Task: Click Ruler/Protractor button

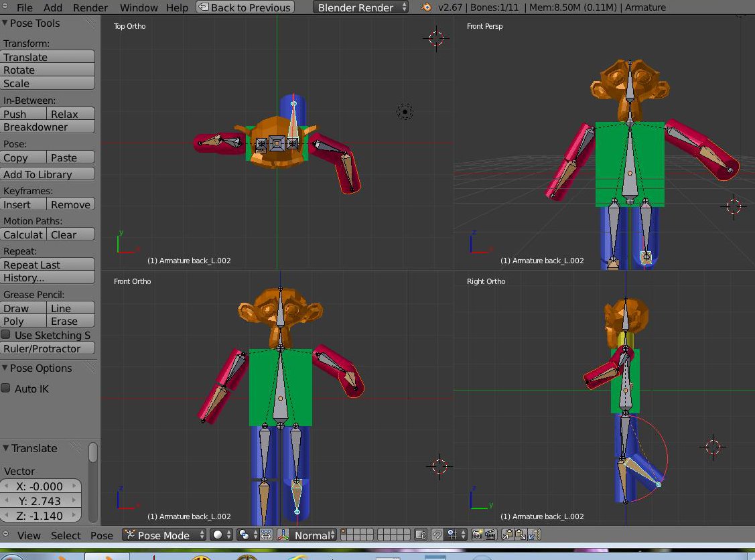Action: tap(48, 348)
